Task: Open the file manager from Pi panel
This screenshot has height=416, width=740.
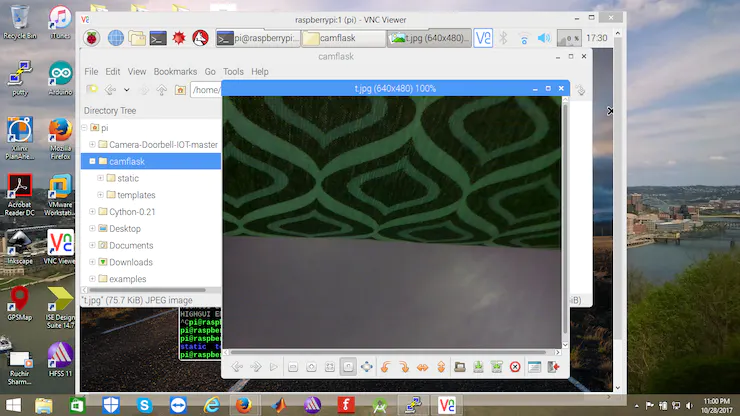Action: [x=137, y=38]
